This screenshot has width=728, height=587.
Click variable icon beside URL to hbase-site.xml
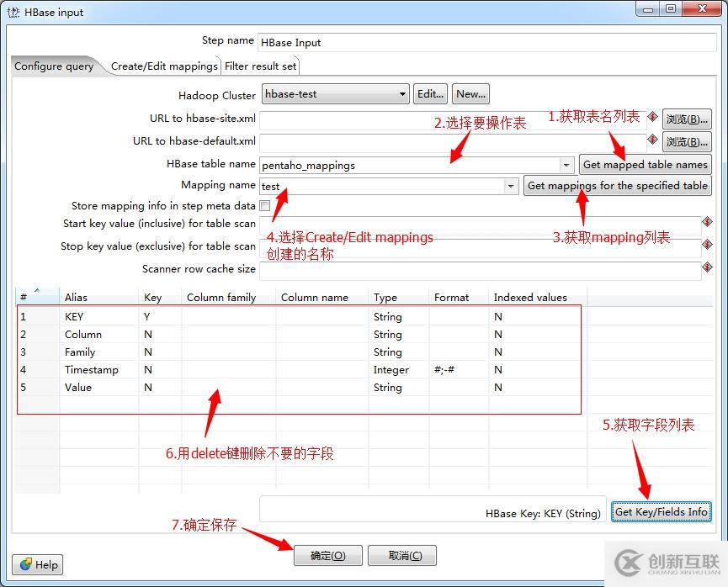coord(652,116)
